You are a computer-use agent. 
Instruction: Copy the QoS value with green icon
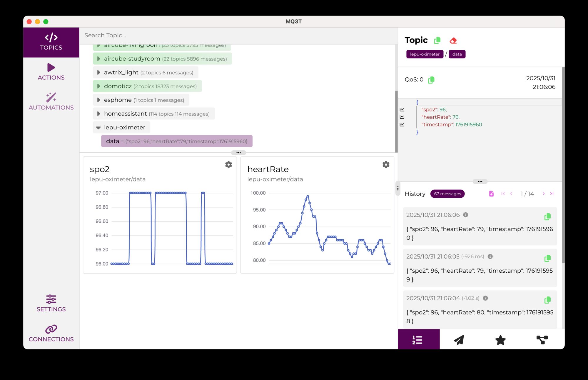[x=431, y=80]
